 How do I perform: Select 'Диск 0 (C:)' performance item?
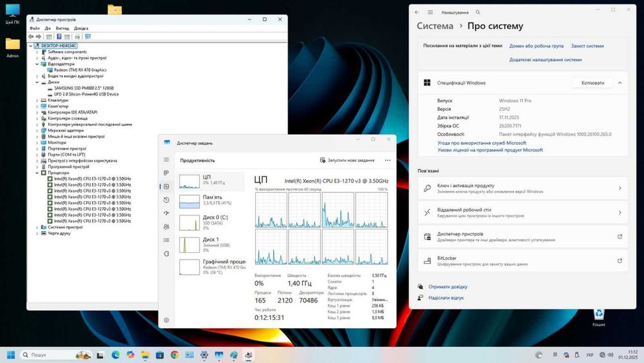pyautogui.click(x=211, y=222)
